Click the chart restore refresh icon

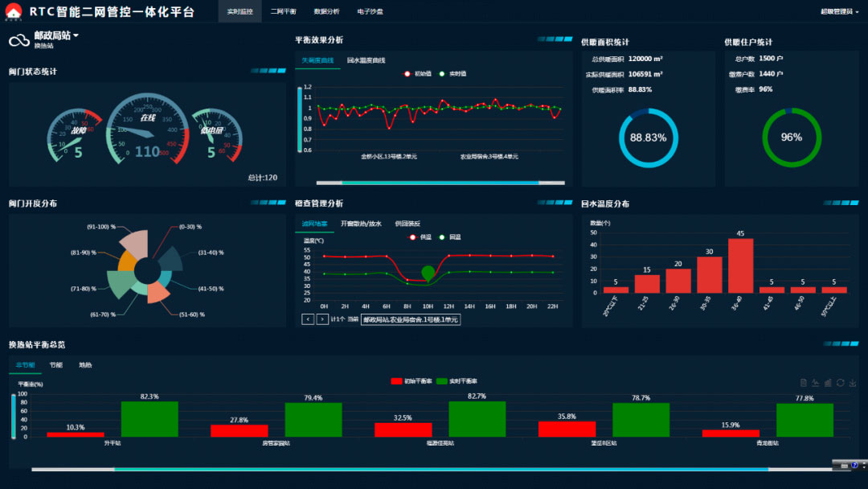pos(840,382)
